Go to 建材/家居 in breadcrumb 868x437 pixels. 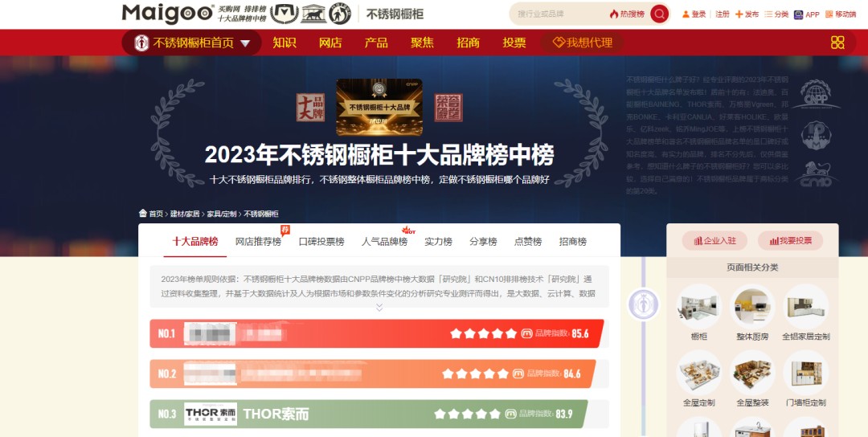(185, 214)
